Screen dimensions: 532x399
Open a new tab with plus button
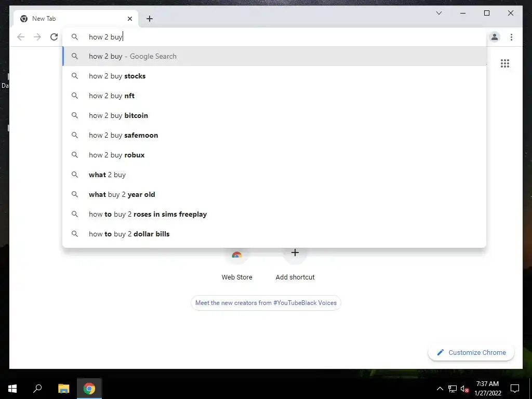click(150, 19)
